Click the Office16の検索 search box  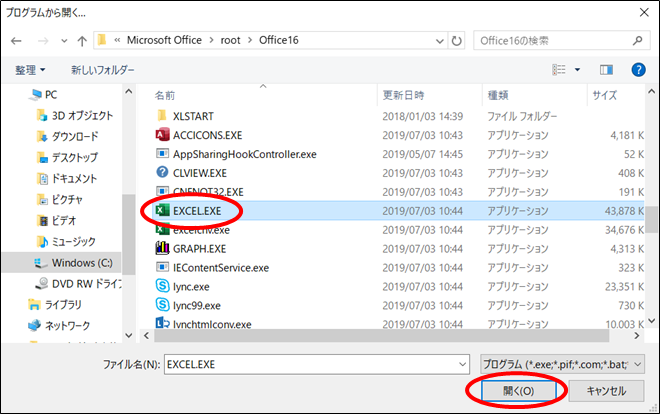coord(560,40)
